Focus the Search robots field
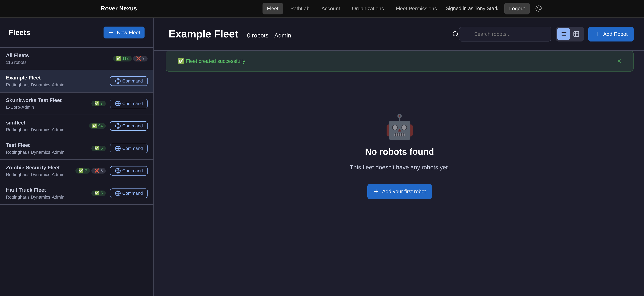The width and height of the screenshot is (644, 296). [505, 34]
